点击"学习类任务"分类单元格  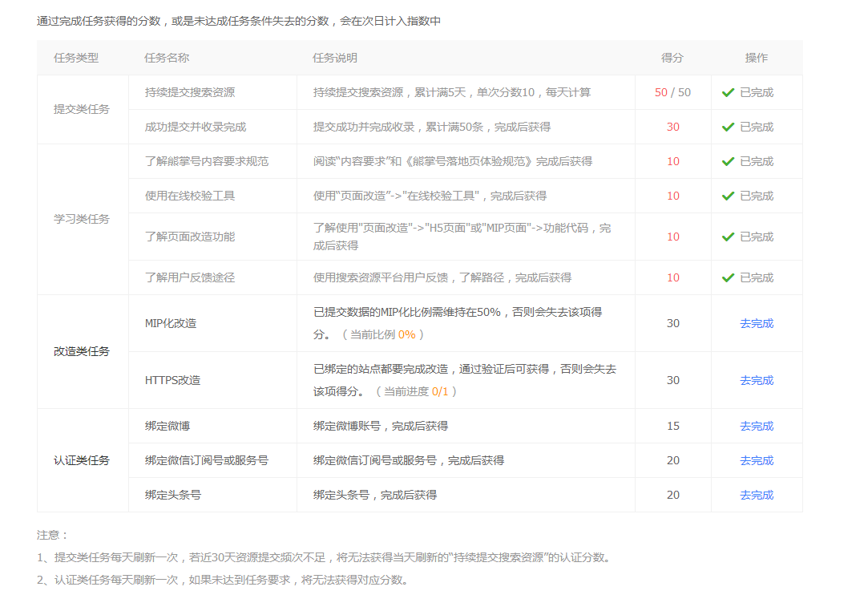tap(83, 219)
